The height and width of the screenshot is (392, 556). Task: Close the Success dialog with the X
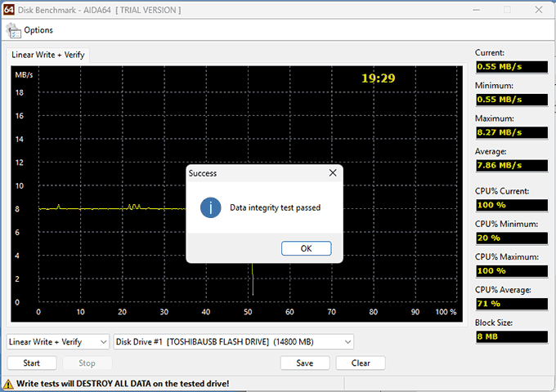[333, 173]
